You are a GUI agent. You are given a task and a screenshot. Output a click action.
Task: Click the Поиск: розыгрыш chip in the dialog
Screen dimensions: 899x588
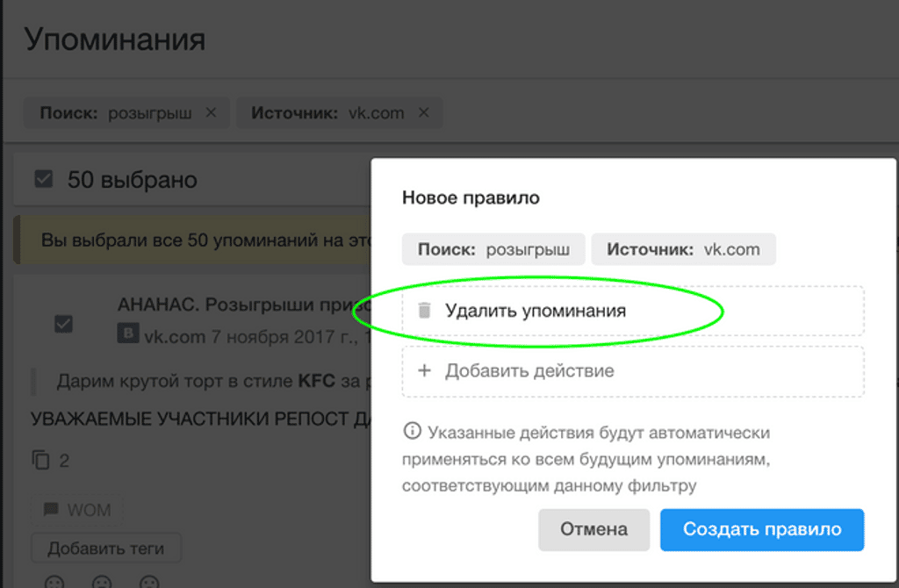[x=493, y=249]
